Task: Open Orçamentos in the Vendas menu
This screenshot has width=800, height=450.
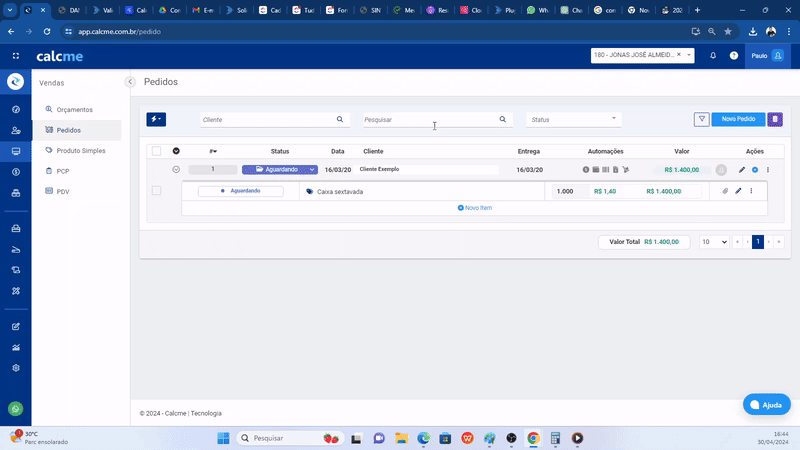Action: [74, 109]
